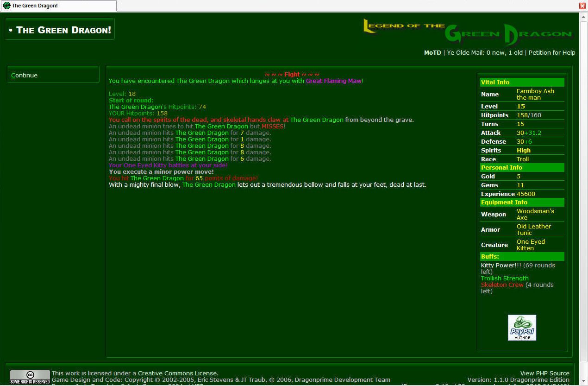588x386 pixels.
Task: Click the Equipment Info section header
Action: point(522,202)
